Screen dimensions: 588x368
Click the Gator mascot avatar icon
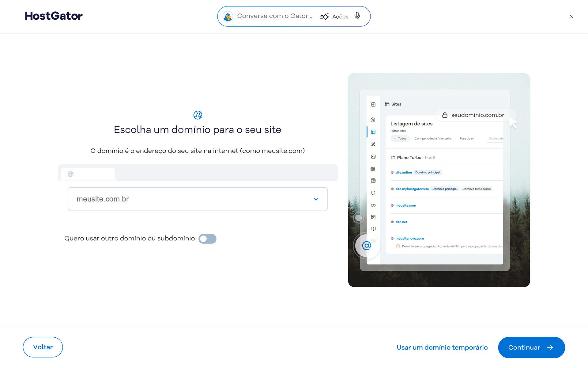coord(228,17)
